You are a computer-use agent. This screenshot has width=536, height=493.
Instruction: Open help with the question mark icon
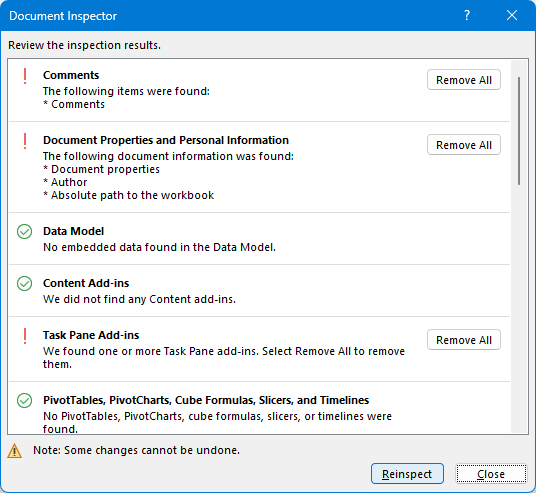point(467,15)
